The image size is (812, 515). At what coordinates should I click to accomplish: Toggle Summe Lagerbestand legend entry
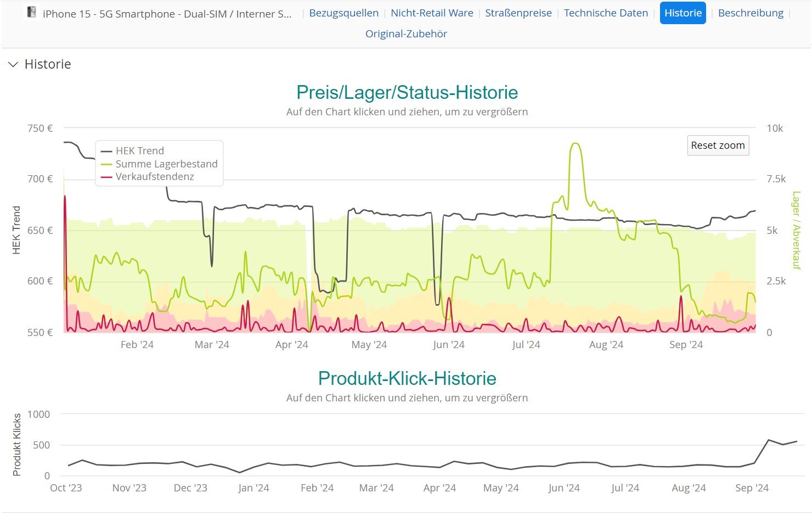pos(159,164)
